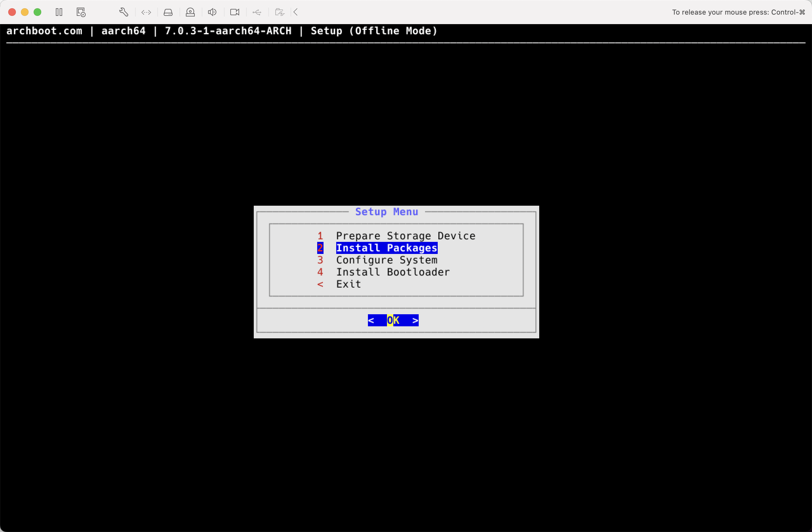This screenshot has width=812, height=532.
Task: Click the USB devices icon
Action: click(x=257, y=12)
